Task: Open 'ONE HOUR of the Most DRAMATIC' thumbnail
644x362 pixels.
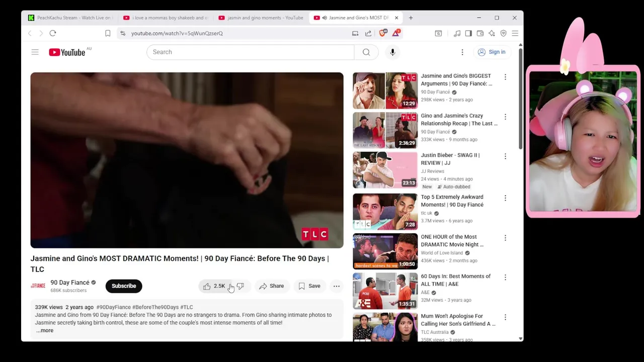Action: (x=385, y=251)
